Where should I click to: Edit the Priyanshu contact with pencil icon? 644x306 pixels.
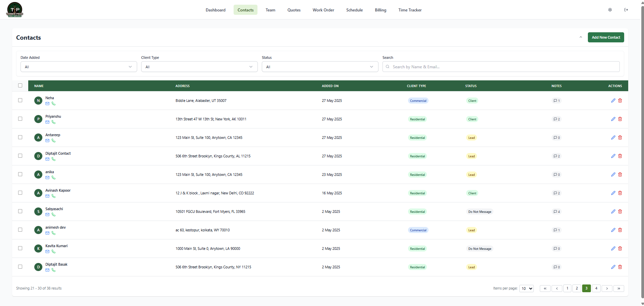613,119
